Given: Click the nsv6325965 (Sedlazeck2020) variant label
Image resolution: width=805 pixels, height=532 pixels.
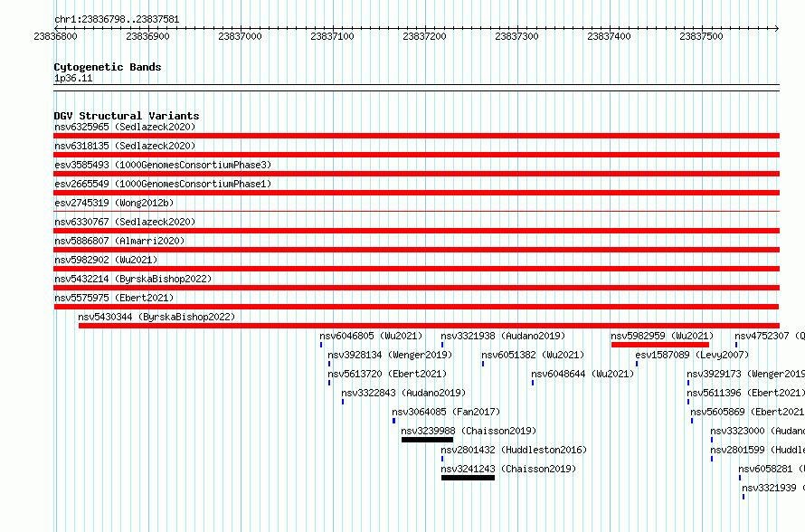Looking at the screenshot, I should tap(125, 127).
